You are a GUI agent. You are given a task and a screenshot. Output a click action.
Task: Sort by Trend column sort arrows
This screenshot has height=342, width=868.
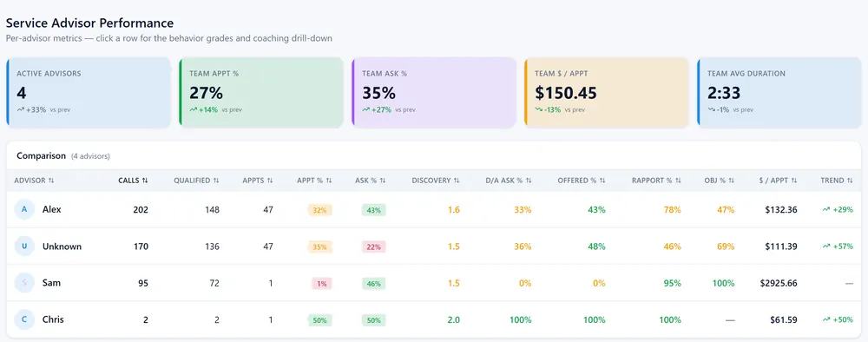pos(850,181)
